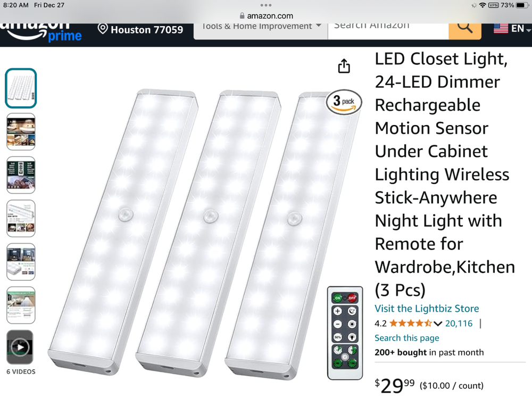
Task: Tap the share icon above the product title
Action: click(344, 65)
